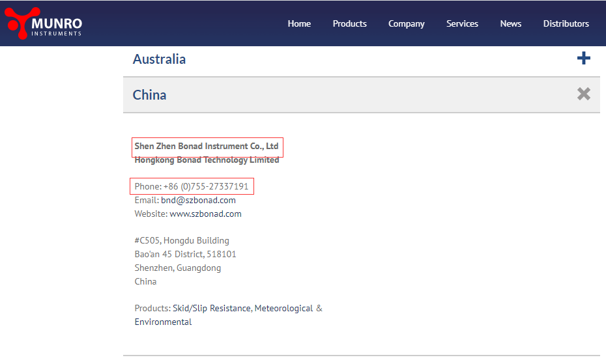Click the China heading text

149,95
